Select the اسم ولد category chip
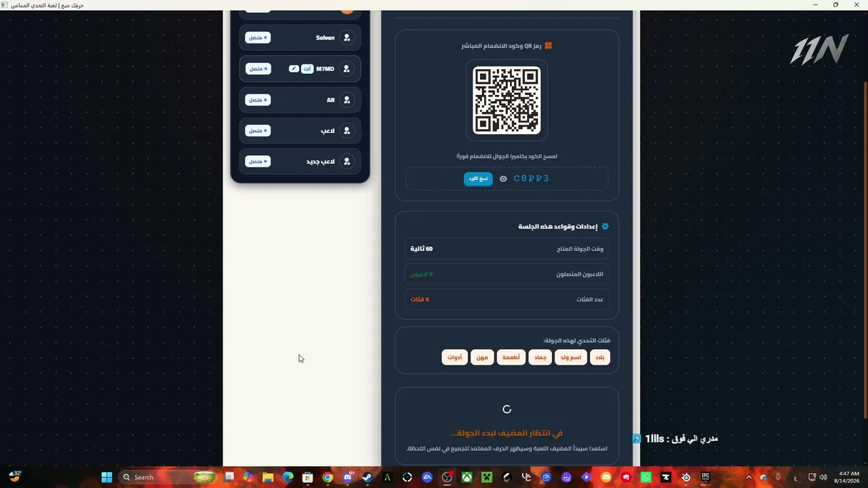 pos(571,357)
